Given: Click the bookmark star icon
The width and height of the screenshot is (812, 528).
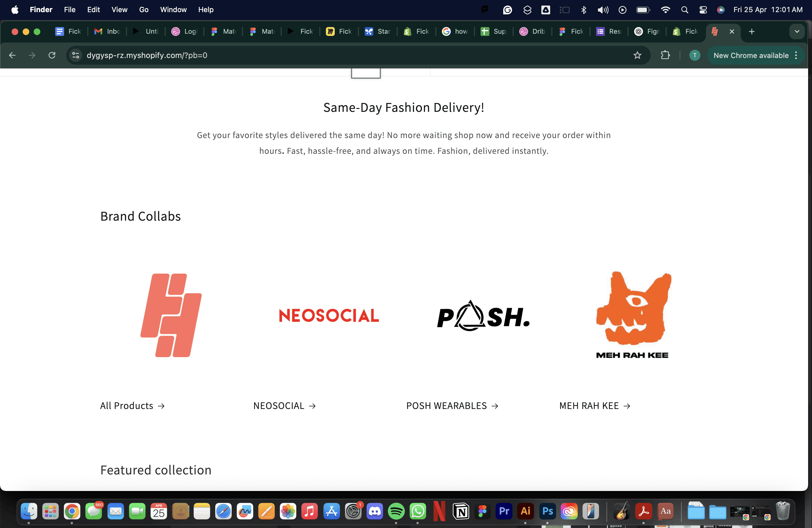Looking at the screenshot, I should (637, 55).
